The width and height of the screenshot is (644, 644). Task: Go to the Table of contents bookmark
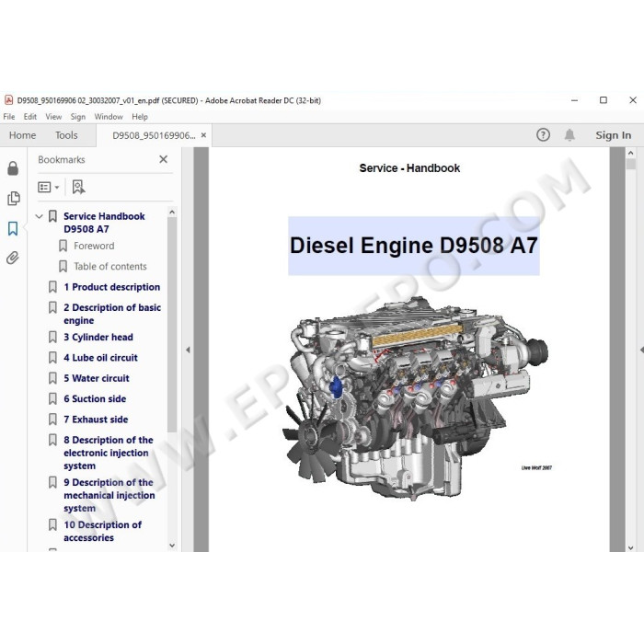pos(110,266)
